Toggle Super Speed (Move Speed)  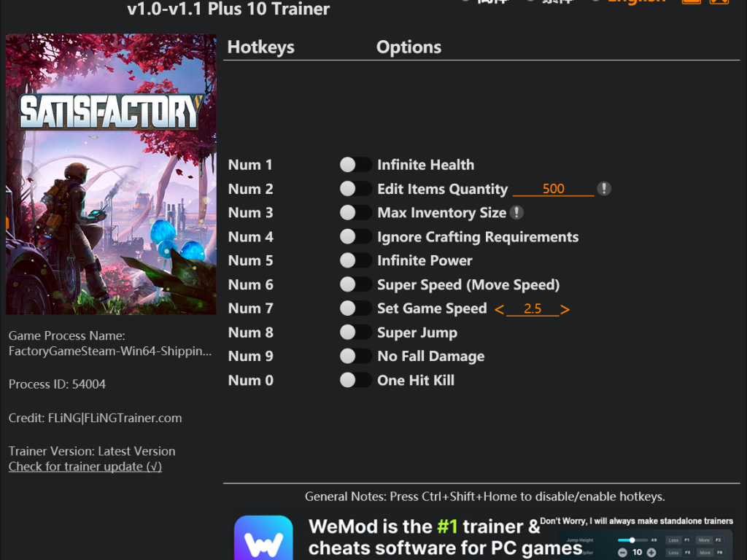[355, 284]
